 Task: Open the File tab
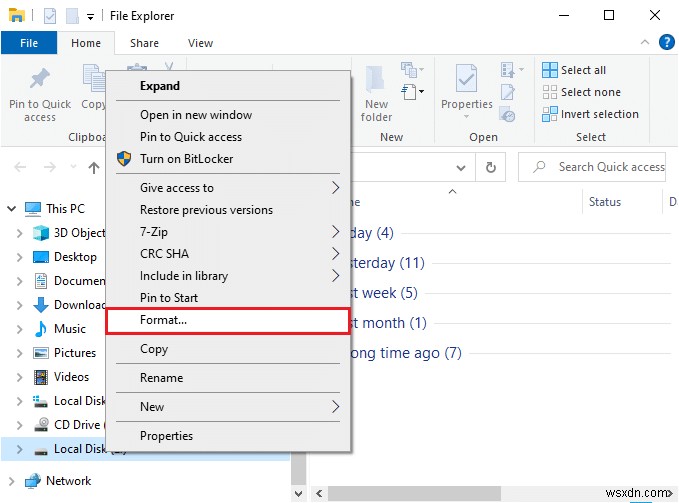29,43
